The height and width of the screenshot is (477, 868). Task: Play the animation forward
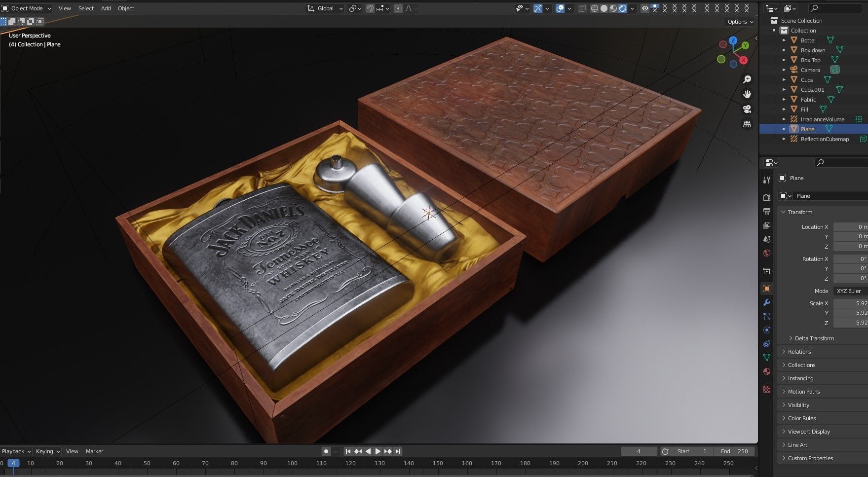pos(377,451)
